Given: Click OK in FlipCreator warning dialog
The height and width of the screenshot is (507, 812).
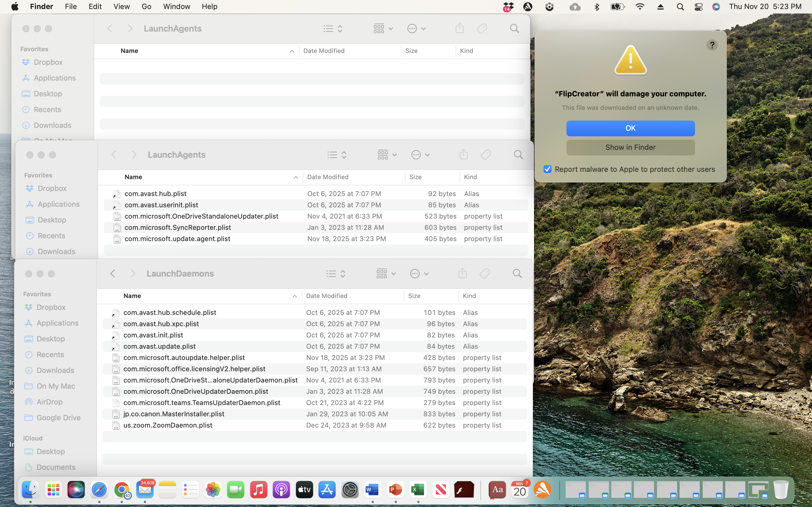Looking at the screenshot, I should tap(630, 128).
